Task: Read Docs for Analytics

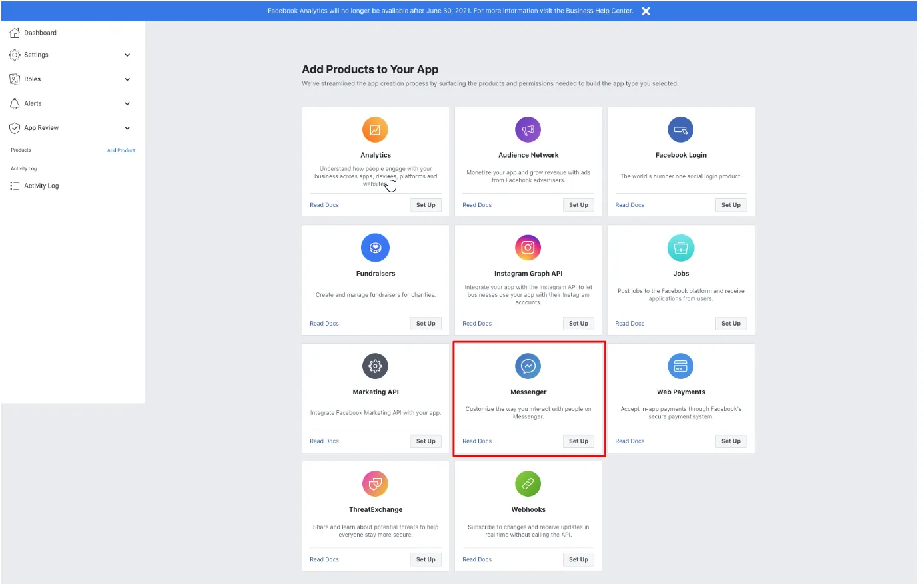Action: [324, 205]
